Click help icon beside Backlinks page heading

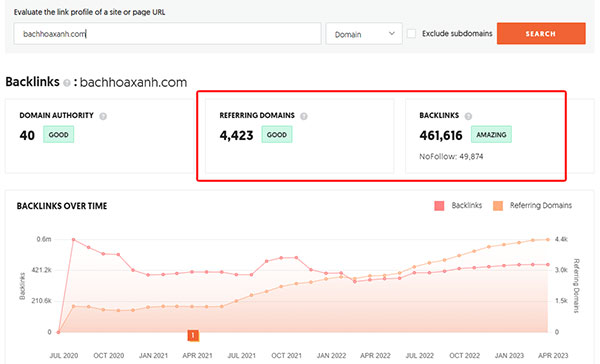[67, 83]
